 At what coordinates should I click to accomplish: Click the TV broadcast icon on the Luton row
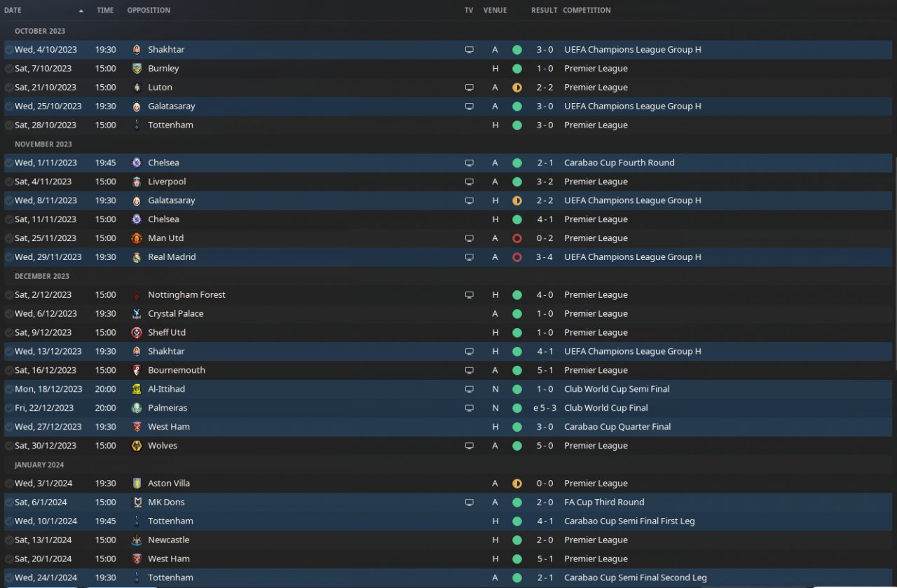point(470,88)
